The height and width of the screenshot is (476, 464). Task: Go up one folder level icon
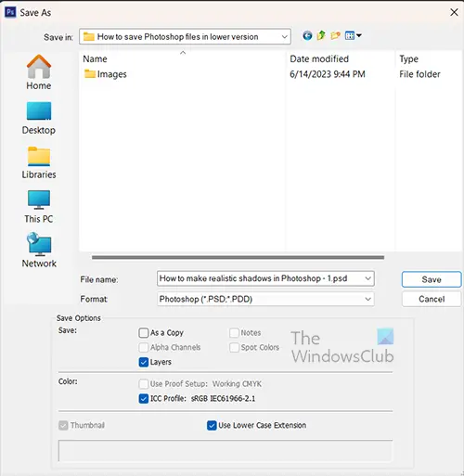tap(321, 35)
